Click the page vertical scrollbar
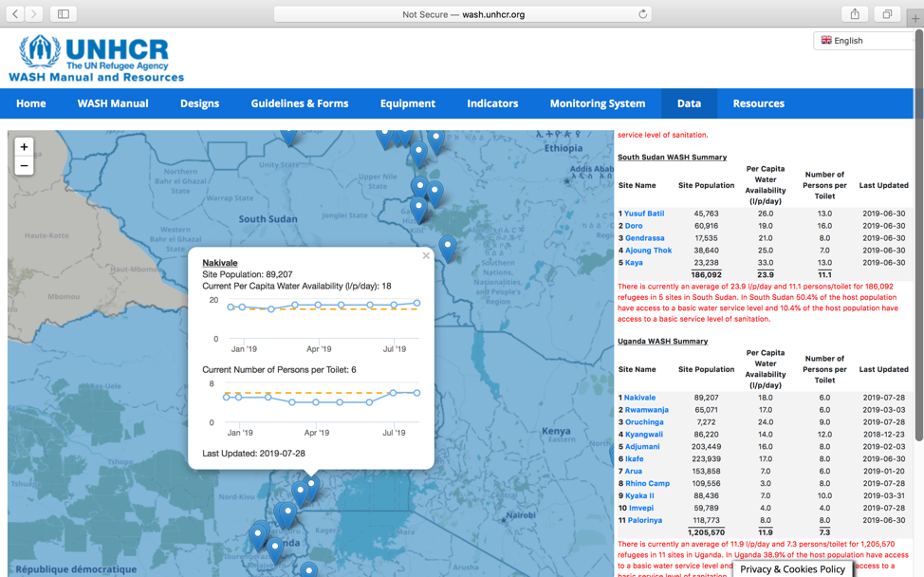The width and height of the screenshot is (924, 577). tap(918, 235)
